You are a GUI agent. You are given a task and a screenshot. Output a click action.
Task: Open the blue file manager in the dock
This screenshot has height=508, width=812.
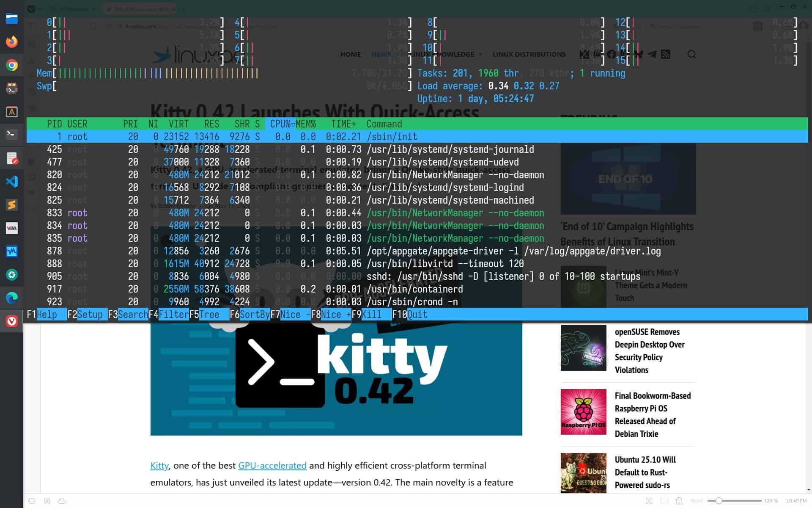pos(11,18)
